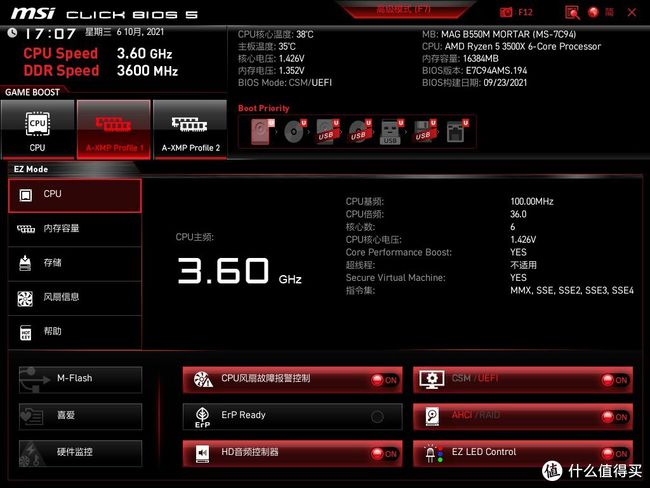The width and height of the screenshot is (650, 488).
Task: Click the CPU倍频 36.0 value
Action: coord(518,214)
